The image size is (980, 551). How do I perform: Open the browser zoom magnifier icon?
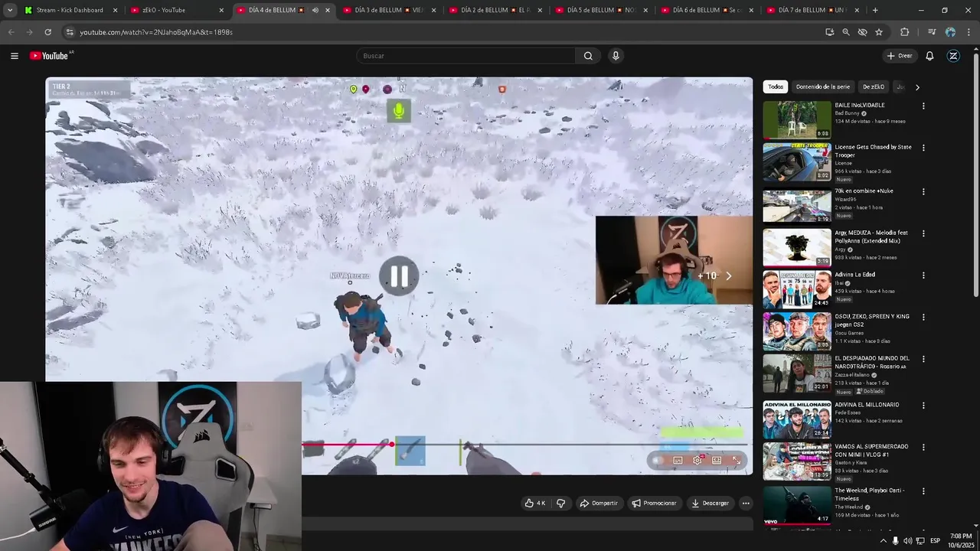click(x=846, y=32)
